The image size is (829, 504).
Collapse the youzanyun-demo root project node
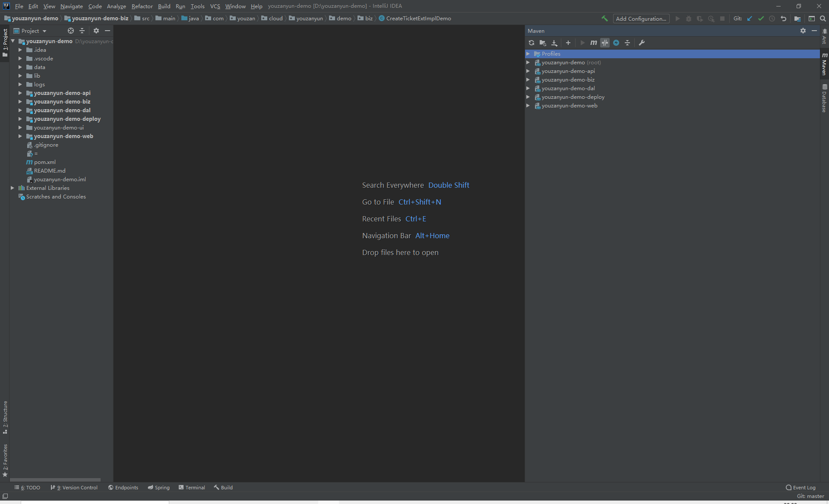tap(13, 41)
